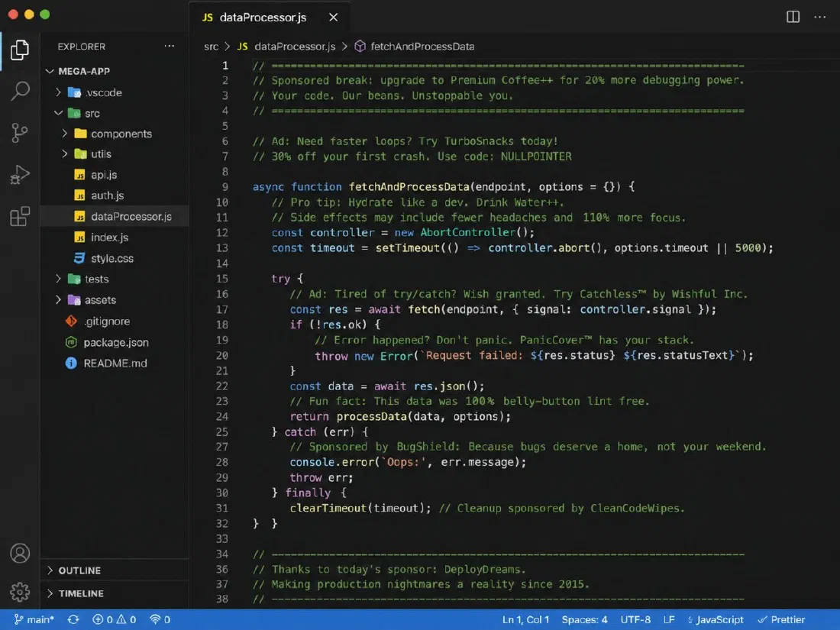This screenshot has width=840, height=630.
Task: Open the Extensions view icon
Action: [20, 216]
